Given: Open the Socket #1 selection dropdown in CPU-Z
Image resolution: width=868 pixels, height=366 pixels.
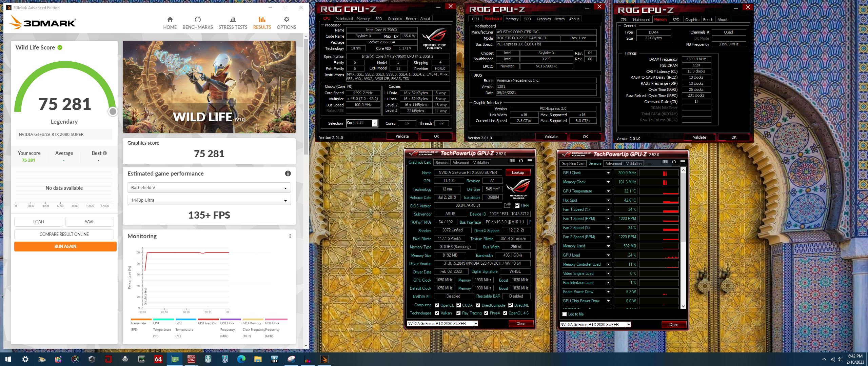Looking at the screenshot, I should pyautogui.click(x=362, y=123).
